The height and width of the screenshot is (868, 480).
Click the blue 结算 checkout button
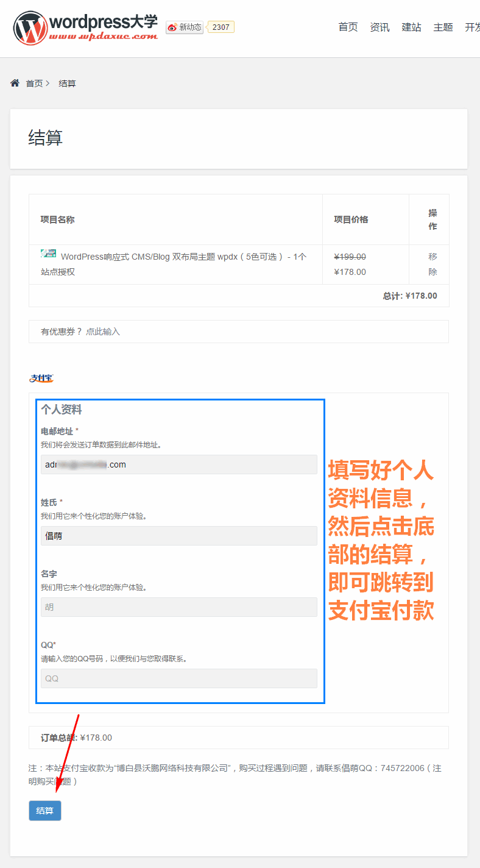tap(45, 811)
